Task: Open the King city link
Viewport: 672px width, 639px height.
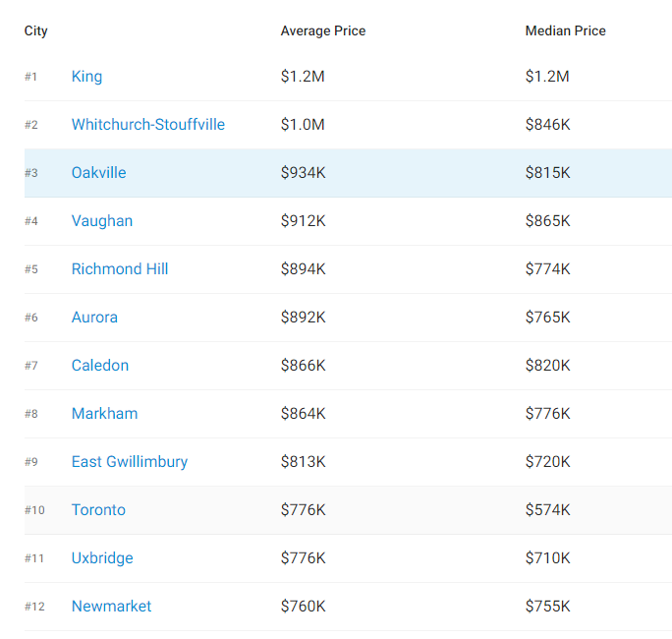Action: pyautogui.click(x=86, y=77)
